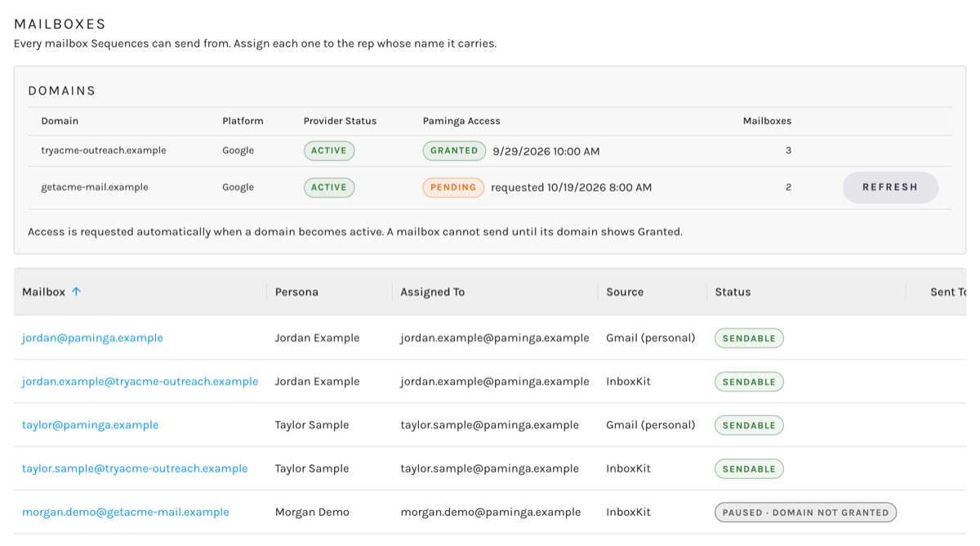Screen dimensions: 980x546
Task: Click mailbox count 3 for tryacme-outreach.example
Action: point(788,150)
